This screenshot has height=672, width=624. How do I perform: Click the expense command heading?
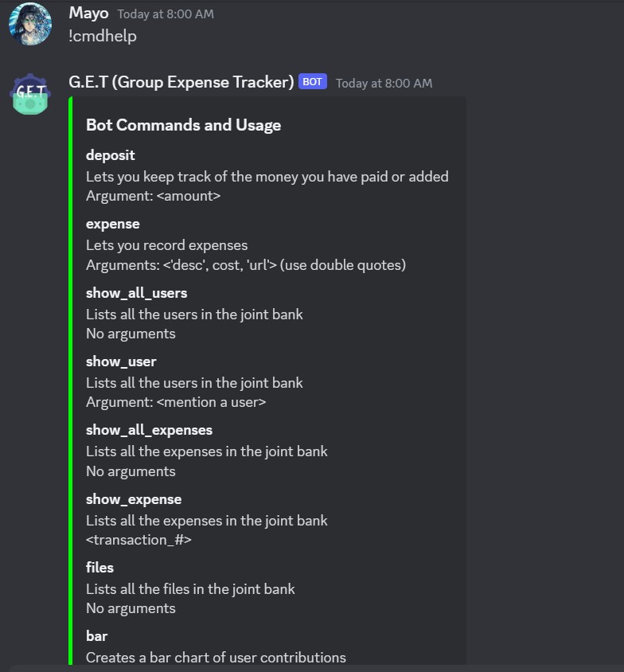tap(113, 225)
